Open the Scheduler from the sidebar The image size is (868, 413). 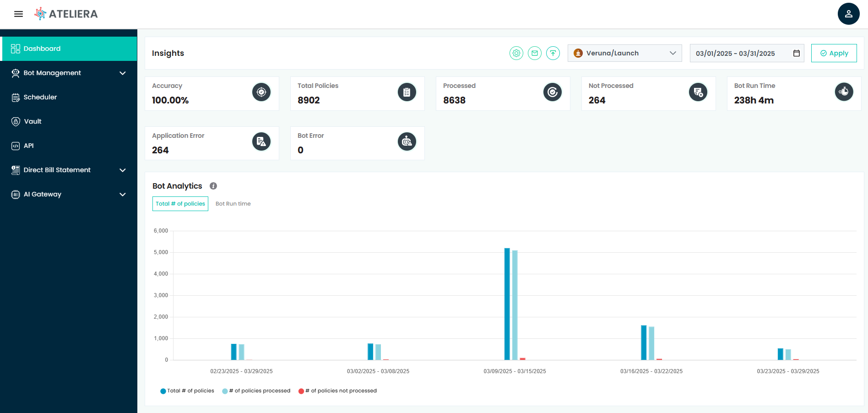pyautogui.click(x=40, y=97)
